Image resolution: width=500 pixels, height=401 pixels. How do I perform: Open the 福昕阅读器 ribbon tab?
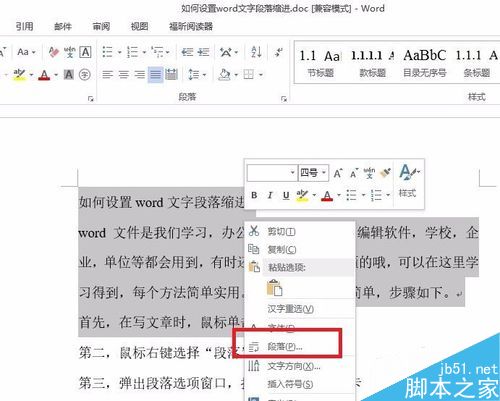[191, 26]
